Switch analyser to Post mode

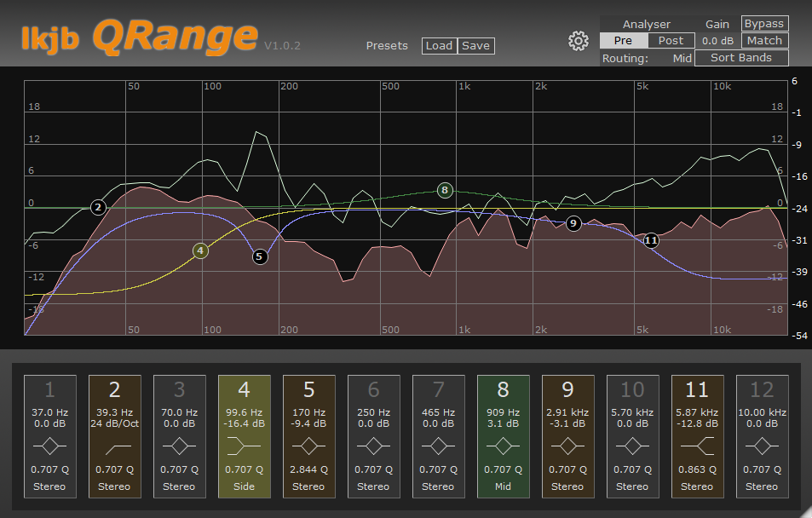[671, 41]
